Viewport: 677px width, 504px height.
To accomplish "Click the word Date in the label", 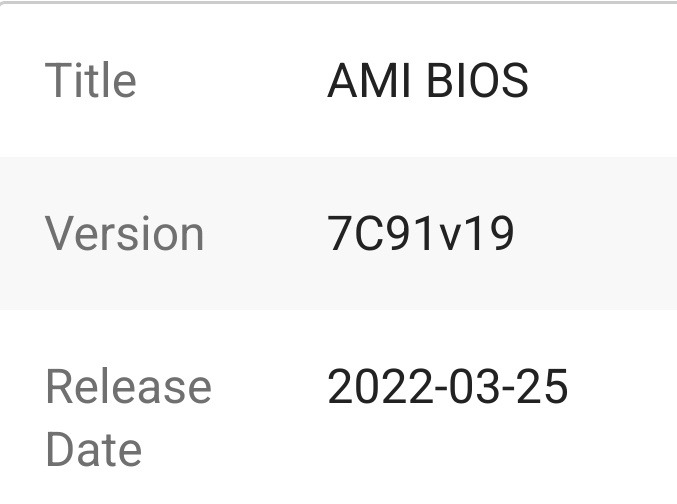I will pyautogui.click(x=93, y=449).
